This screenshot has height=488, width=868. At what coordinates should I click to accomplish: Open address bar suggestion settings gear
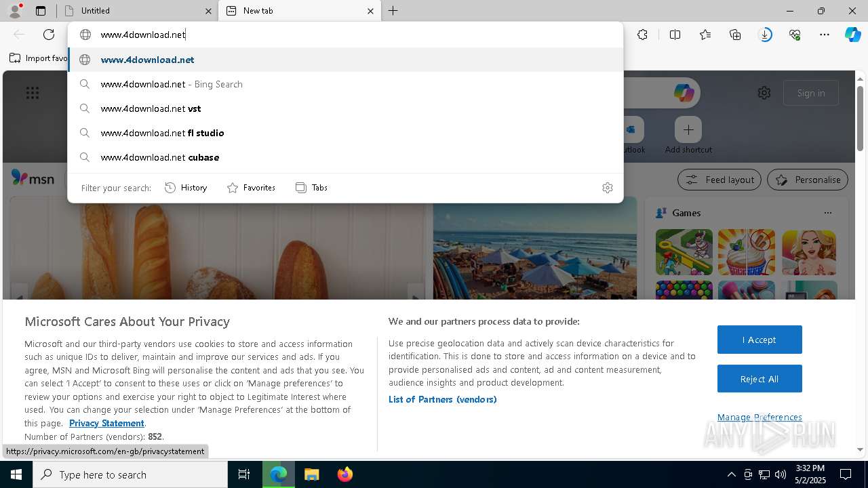(x=608, y=188)
